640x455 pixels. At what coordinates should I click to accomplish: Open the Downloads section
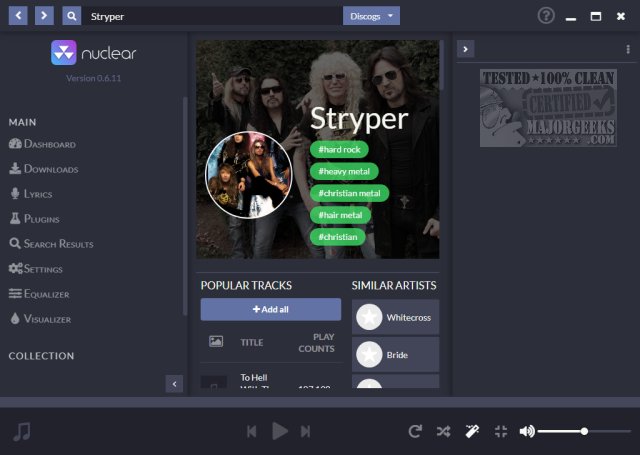point(43,169)
